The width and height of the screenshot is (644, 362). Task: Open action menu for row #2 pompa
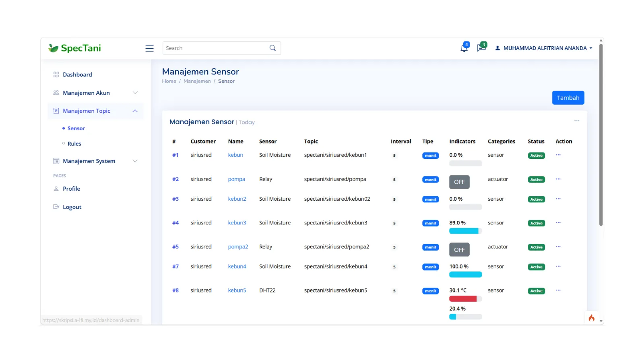pos(558,179)
